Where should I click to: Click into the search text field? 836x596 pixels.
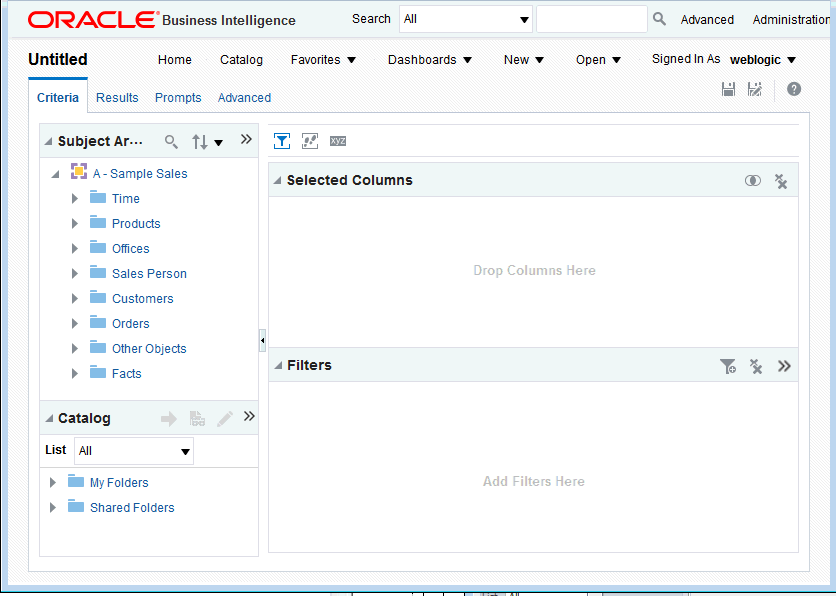(x=592, y=19)
